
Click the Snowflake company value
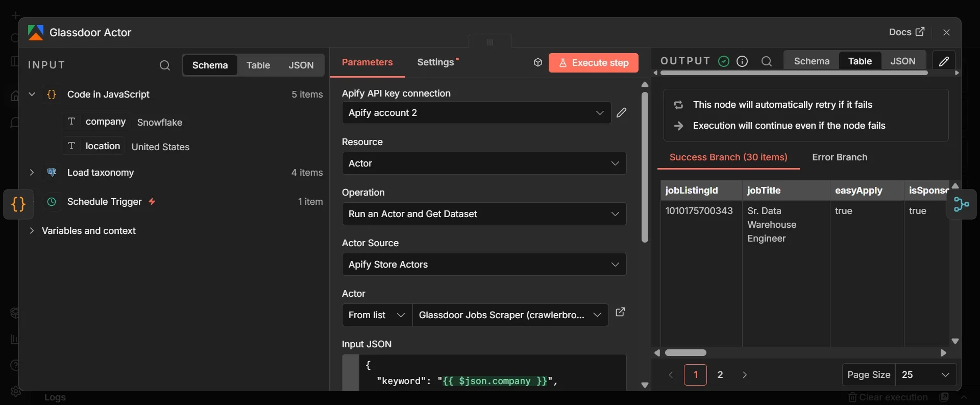point(160,123)
